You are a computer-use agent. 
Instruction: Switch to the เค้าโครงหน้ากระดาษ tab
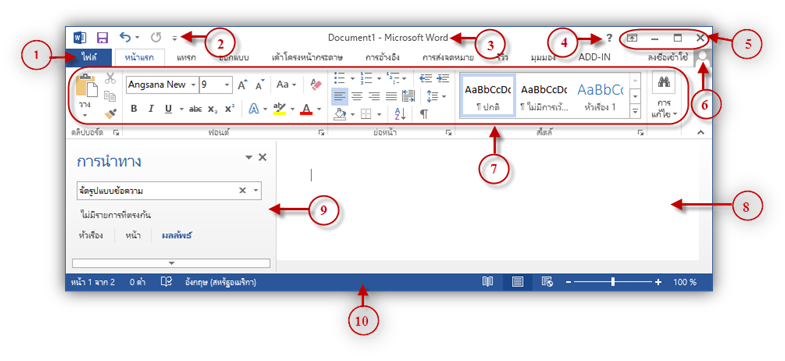click(x=307, y=58)
